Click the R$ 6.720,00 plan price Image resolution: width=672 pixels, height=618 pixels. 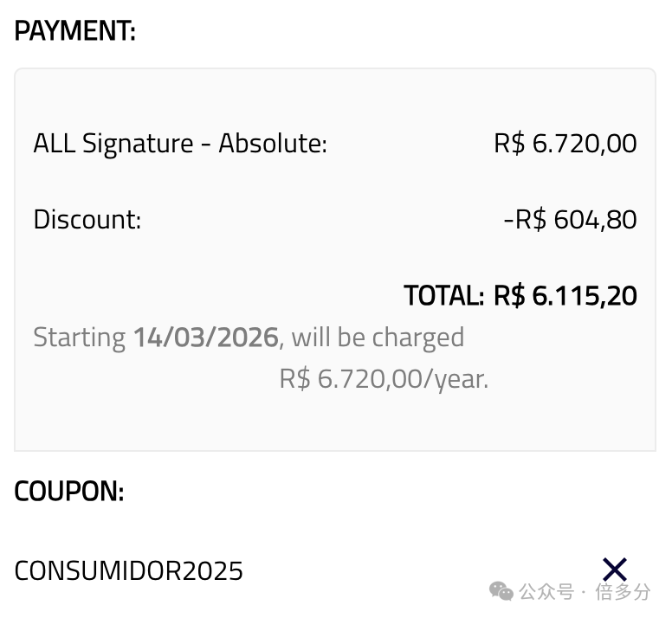[565, 143]
